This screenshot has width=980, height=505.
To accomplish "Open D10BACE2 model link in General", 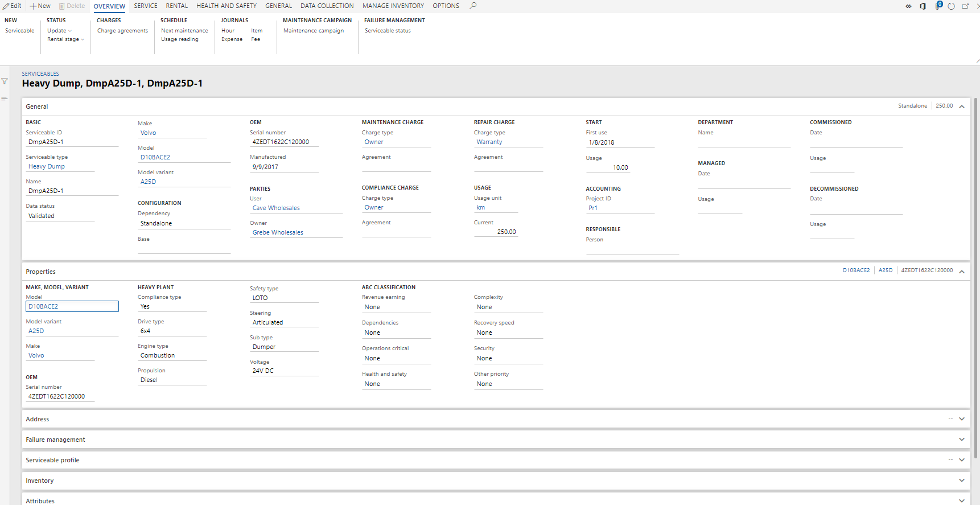I will pos(155,157).
